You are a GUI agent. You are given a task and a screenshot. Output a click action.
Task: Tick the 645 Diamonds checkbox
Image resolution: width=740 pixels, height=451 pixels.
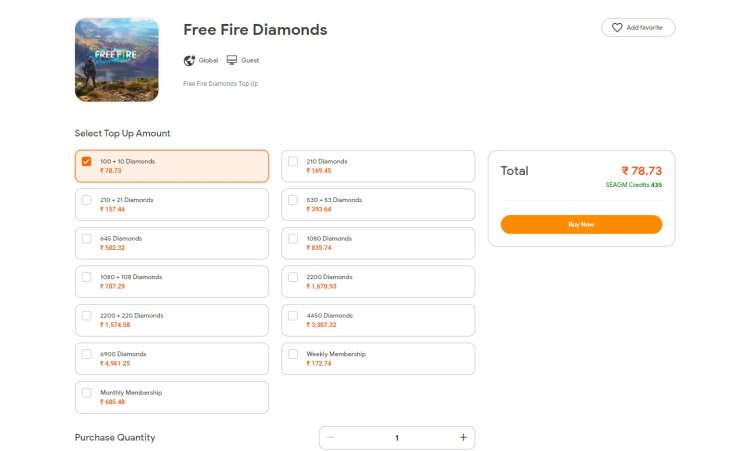(86, 238)
